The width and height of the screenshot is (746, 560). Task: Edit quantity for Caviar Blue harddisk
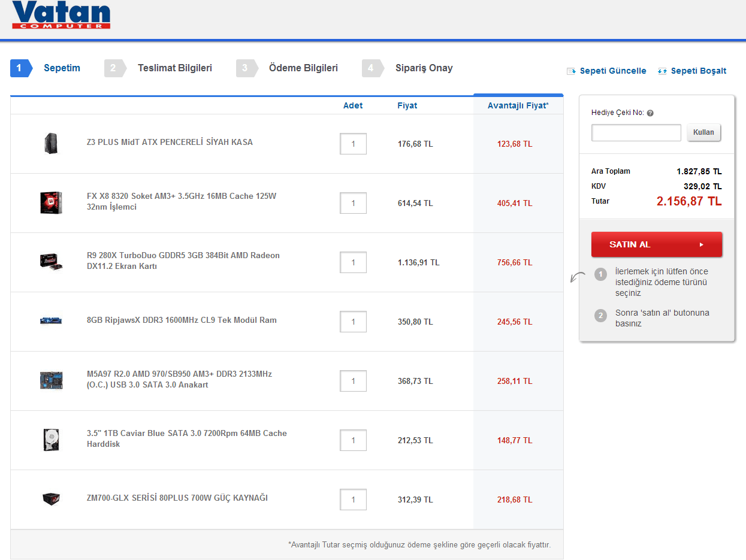353,440
